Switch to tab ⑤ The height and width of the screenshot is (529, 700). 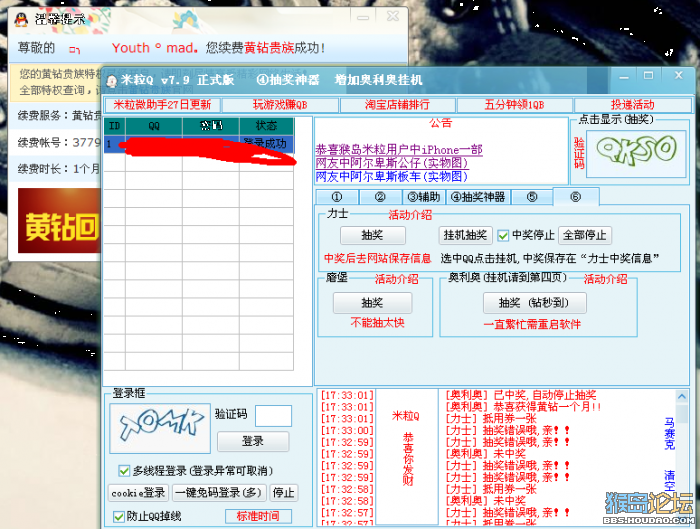(532, 197)
